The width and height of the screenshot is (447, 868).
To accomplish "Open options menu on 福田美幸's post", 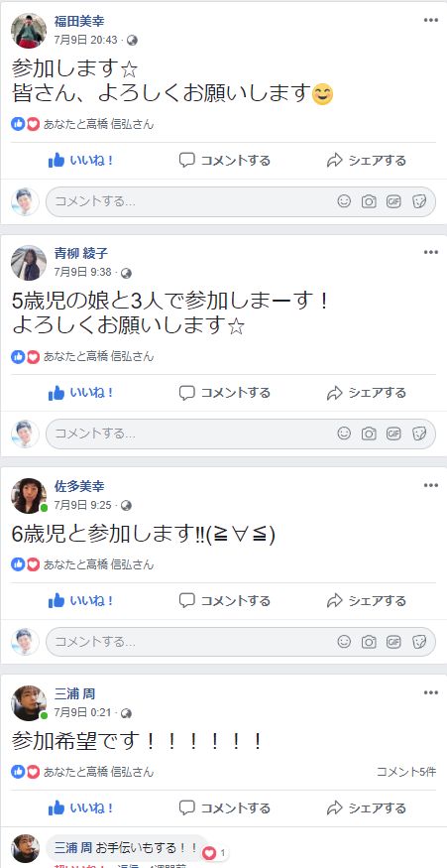I will tap(430, 21).
